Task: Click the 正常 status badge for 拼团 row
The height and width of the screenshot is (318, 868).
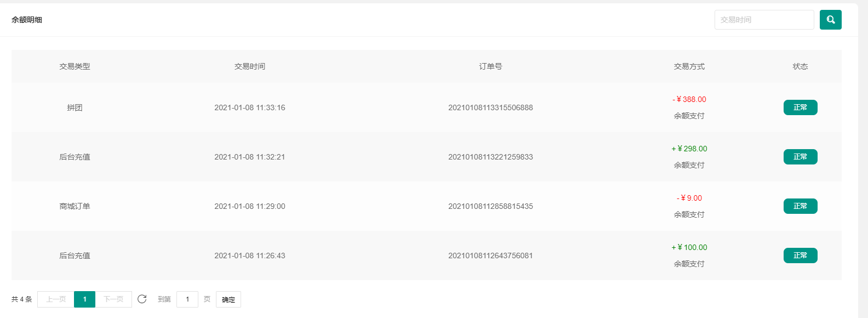Action: (800, 107)
